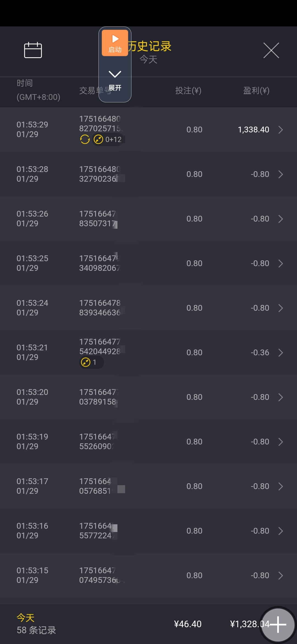Open details chevron for 1,338.40 profit record
This screenshot has height=644, width=297.
tap(280, 130)
